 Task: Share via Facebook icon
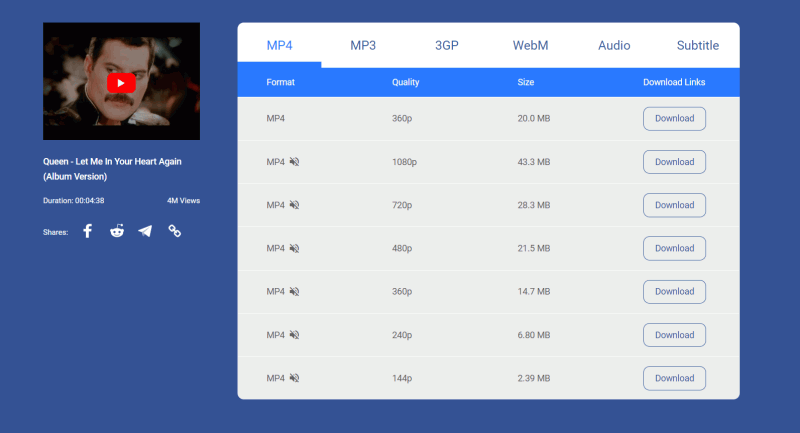pos(88,231)
